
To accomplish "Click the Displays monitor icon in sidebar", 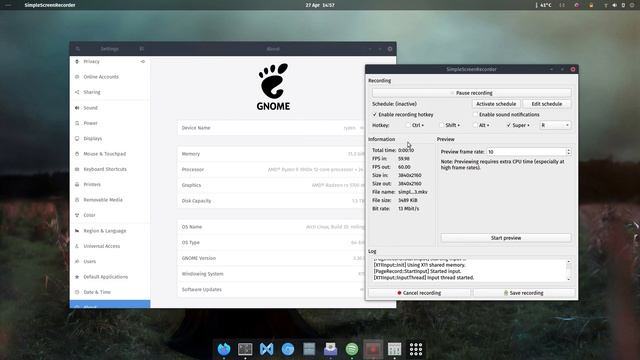I will pos(77,138).
